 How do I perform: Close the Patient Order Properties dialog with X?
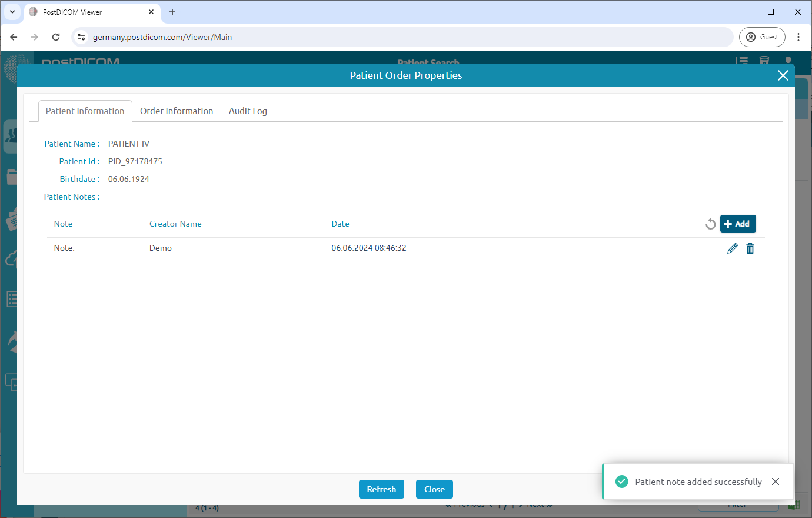(x=783, y=75)
